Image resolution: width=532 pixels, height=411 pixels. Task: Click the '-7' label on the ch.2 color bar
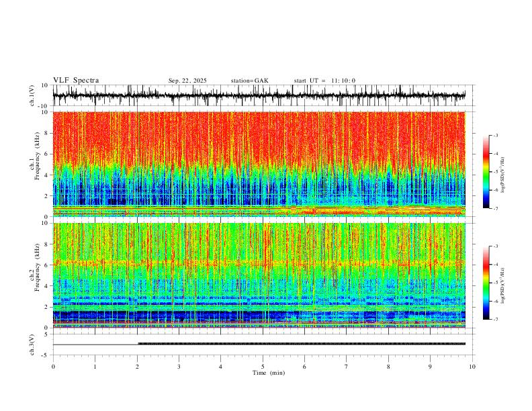[496, 319]
